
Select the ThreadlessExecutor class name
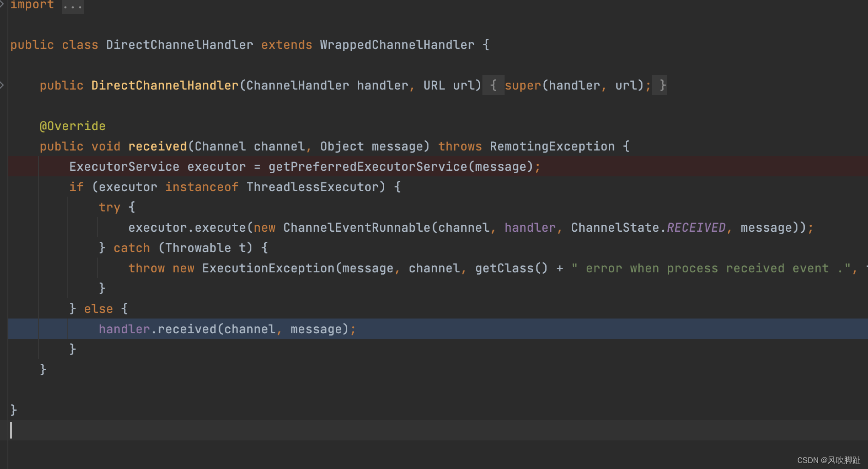(x=312, y=187)
